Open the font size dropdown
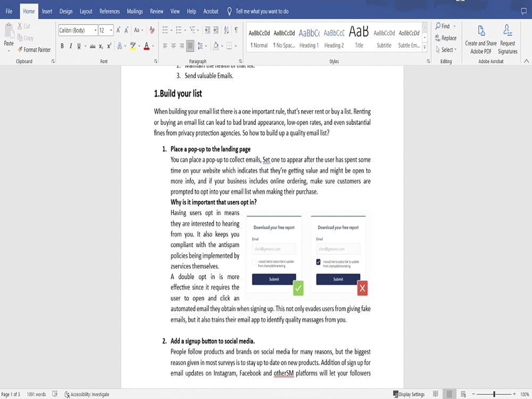 [x=111, y=30]
